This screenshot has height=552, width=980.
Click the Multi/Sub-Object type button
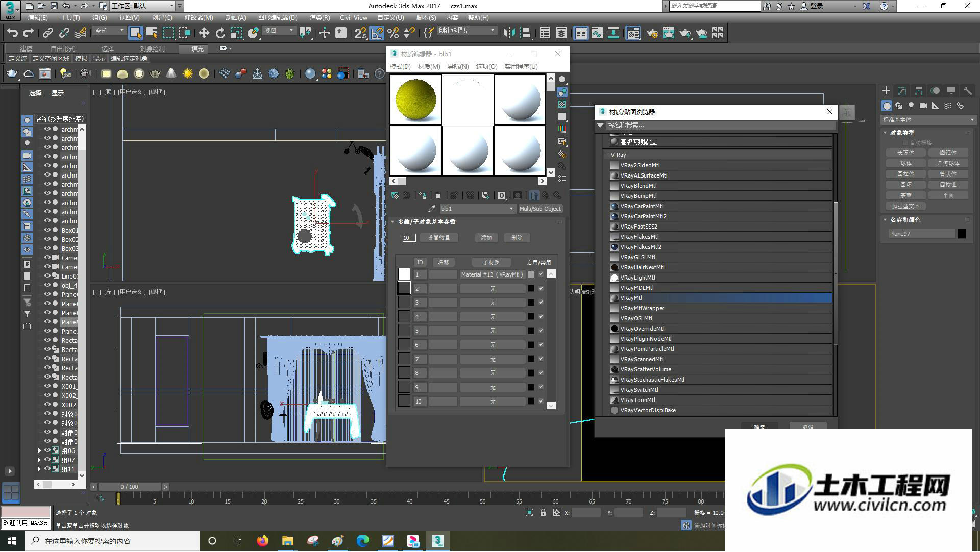point(540,209)
